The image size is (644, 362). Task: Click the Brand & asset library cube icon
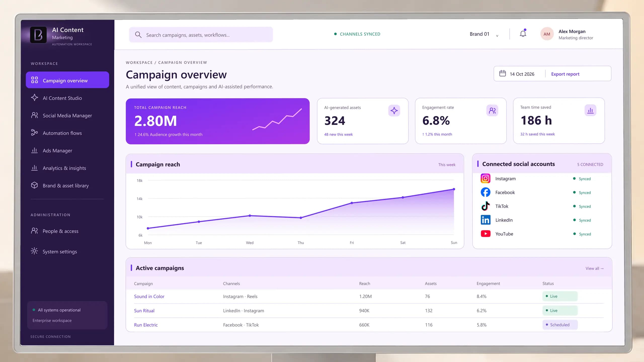coord(34,185)
